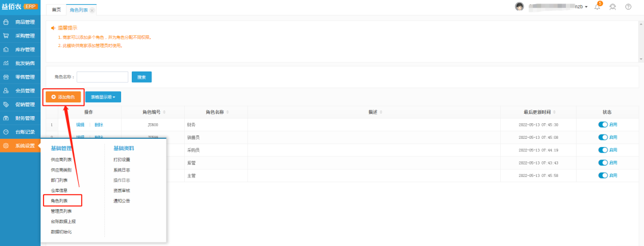Open the notification bell icon
The width and height of the screenshot is (644, 246).
click(597, 7)
